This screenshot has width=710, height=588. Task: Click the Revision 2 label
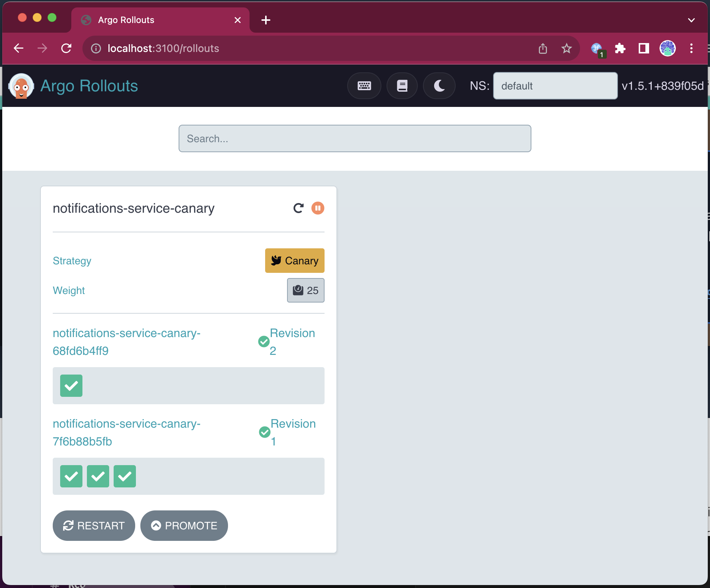[x=292, y=342]
